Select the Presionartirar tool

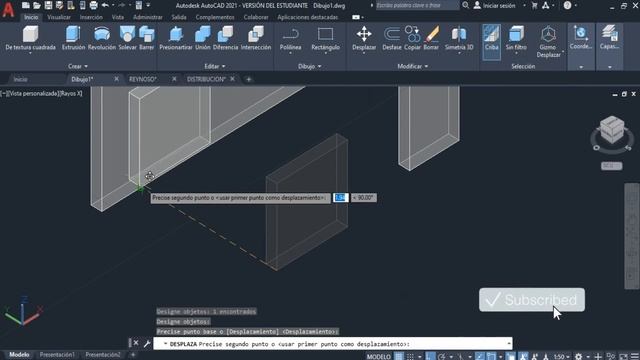coord(176,38)
